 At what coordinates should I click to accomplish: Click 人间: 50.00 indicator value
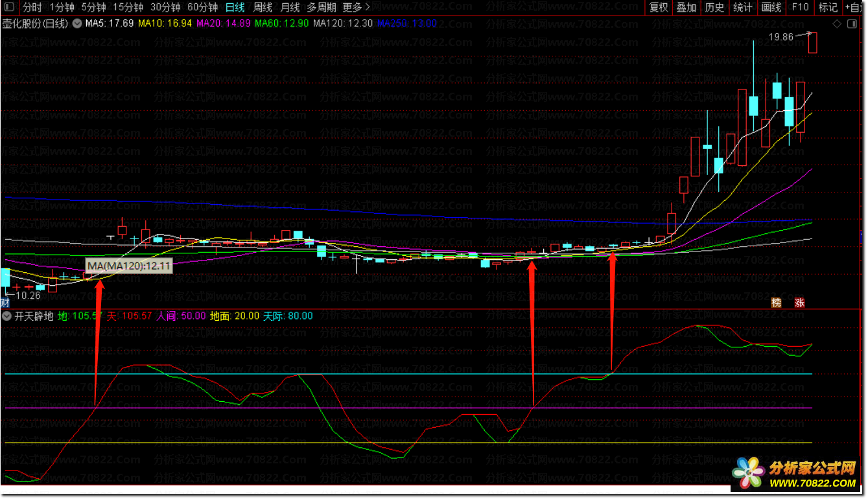click(x=182, y=316)
